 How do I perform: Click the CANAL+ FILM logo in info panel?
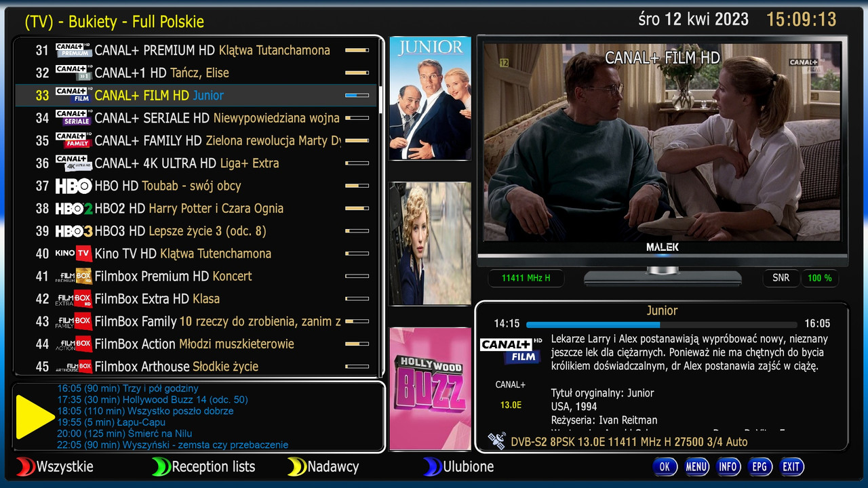[x=510, y=350]
